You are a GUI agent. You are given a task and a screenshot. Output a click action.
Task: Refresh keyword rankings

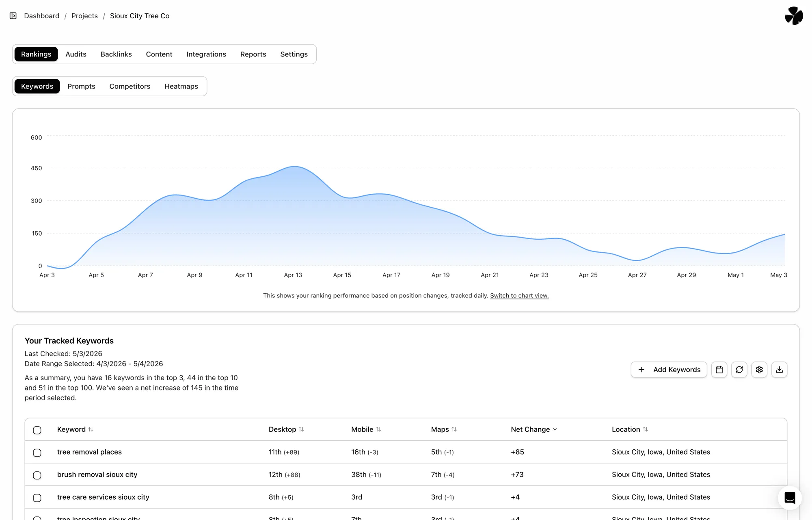pyautogui.click(x=739, y=370)
